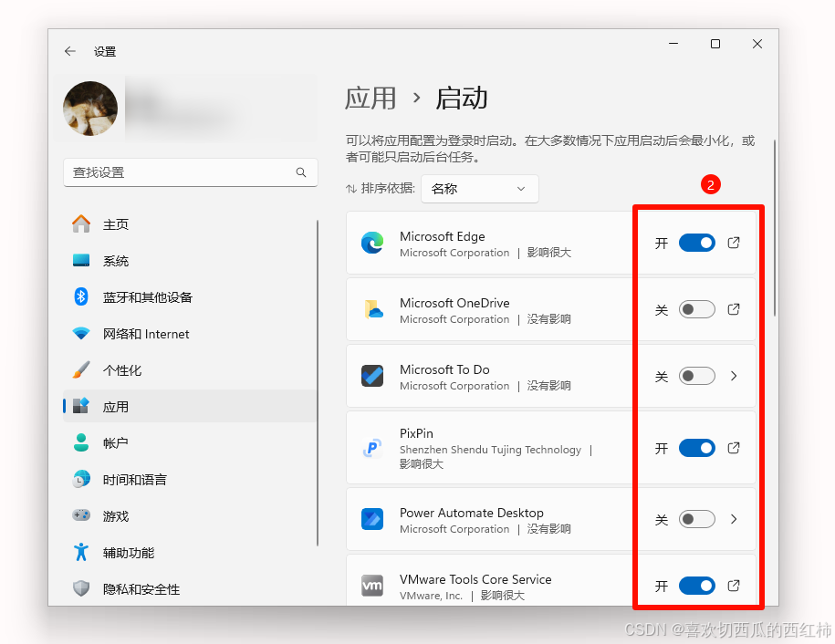Click the Microsoft To Do name text
Image resolution: width=835 pixels, height=644 pixels.
click(444, 369)
